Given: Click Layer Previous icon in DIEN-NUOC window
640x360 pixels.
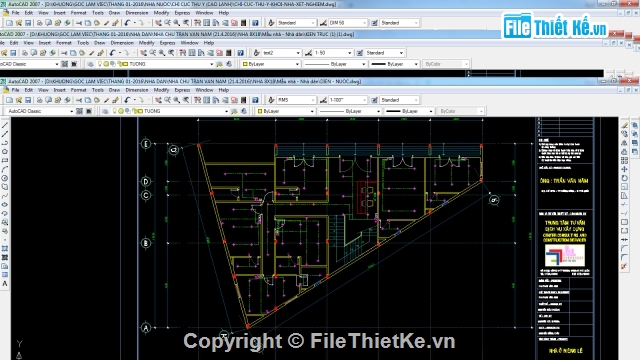Looking at the screenshot, I should pos(244,111).
